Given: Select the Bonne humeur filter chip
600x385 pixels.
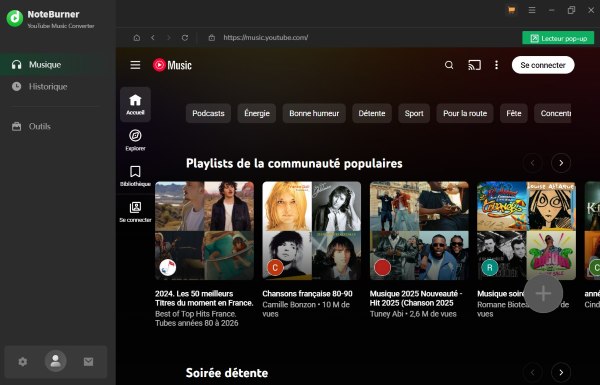Looking at the screenshot, I should (x=314, y=113).
